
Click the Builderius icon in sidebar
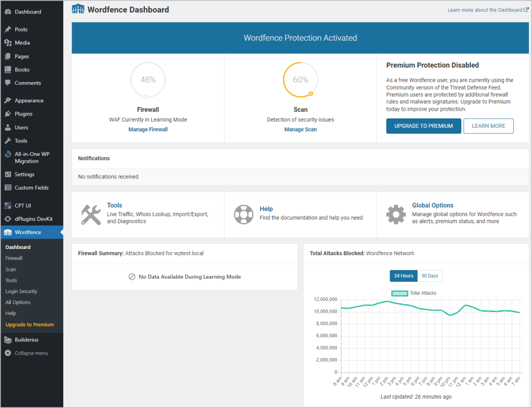point(8,339)
